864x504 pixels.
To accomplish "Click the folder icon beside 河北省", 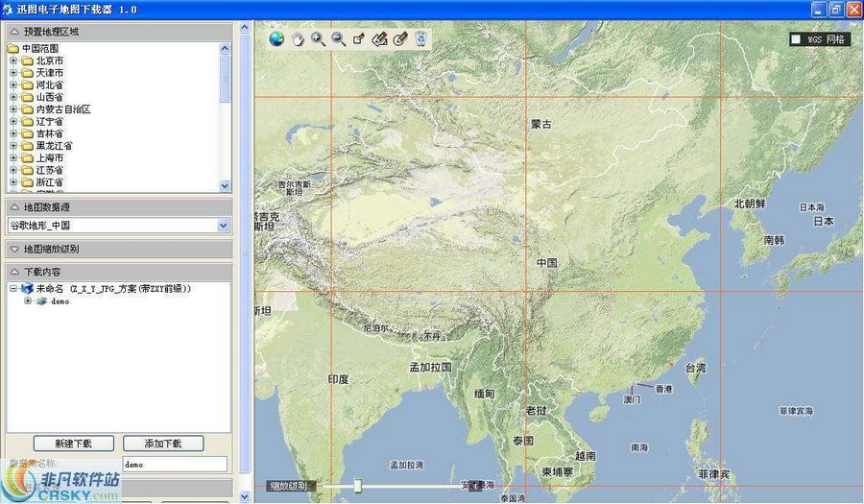I will click(28, 85).
